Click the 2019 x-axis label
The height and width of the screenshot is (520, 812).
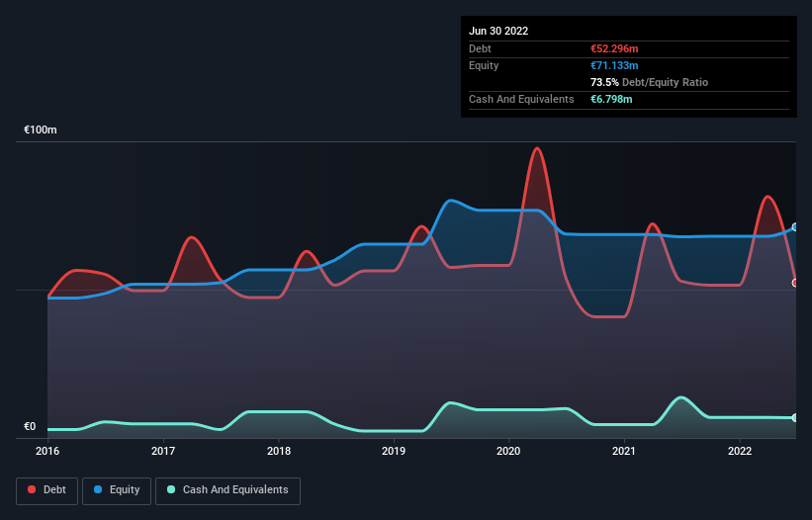394,451
